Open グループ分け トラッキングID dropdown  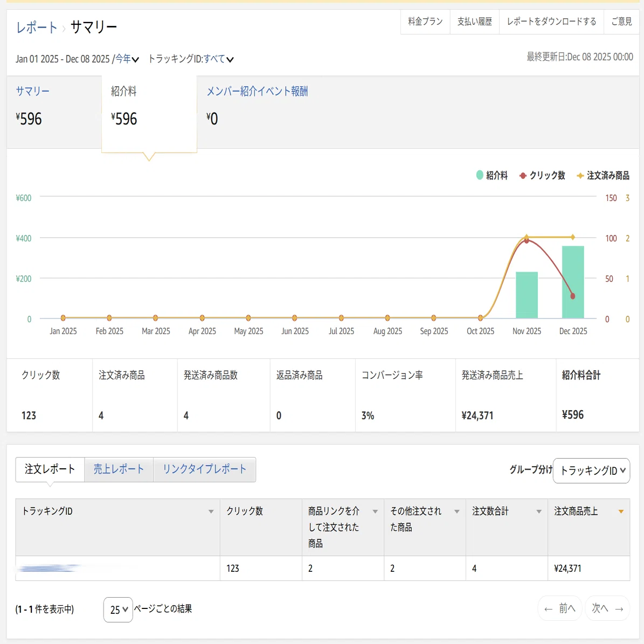591,470
